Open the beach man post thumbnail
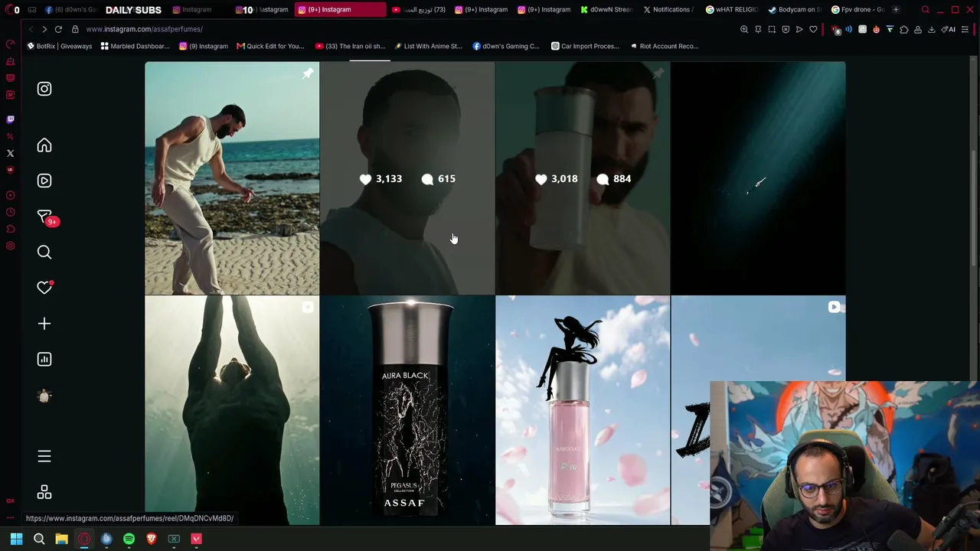980x551 pixels. point(232,178)
